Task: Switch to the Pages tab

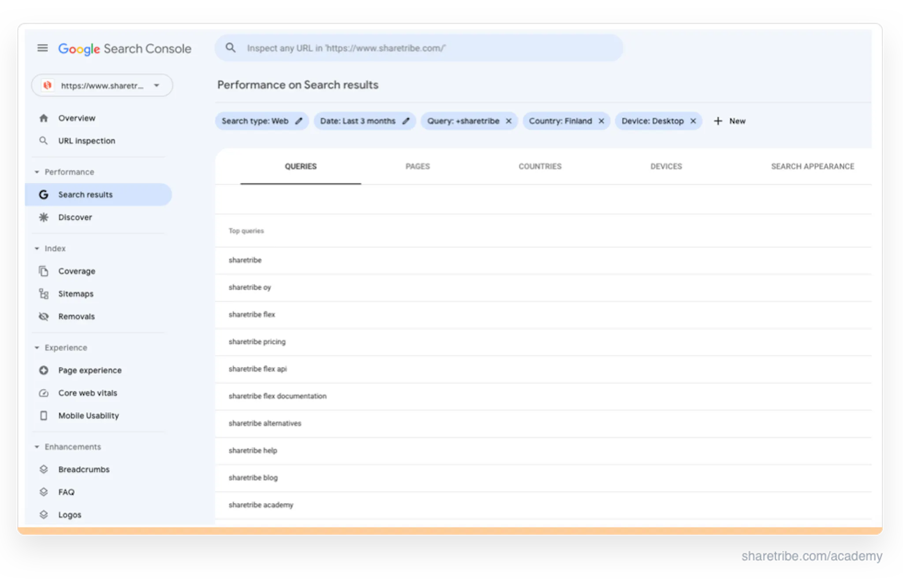Action: tap(417, 166)
